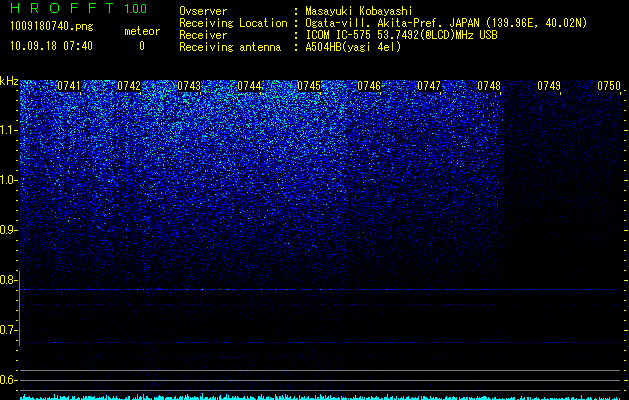
Task: Click the A504HB(yagi 4el) antenna text
Action: (x=353, y=47)
